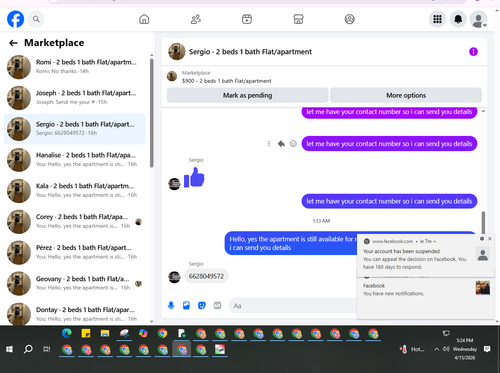Open the Task View taskbar icon
Screen dimensions: 500x373
coord(47,349)
